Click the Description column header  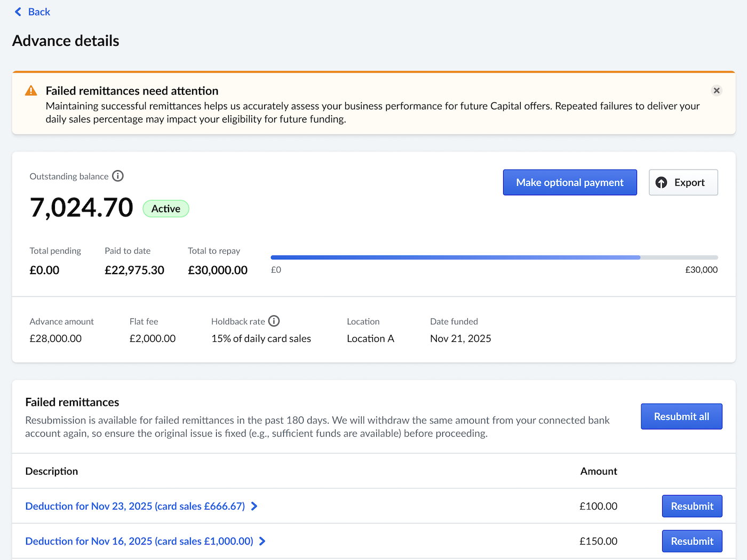point(51,471)
